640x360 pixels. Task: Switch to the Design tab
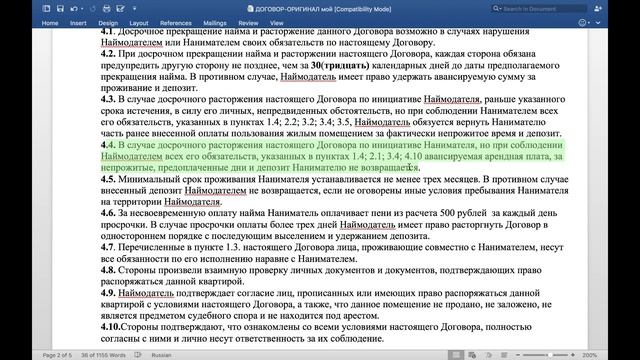tap(108, 23)
